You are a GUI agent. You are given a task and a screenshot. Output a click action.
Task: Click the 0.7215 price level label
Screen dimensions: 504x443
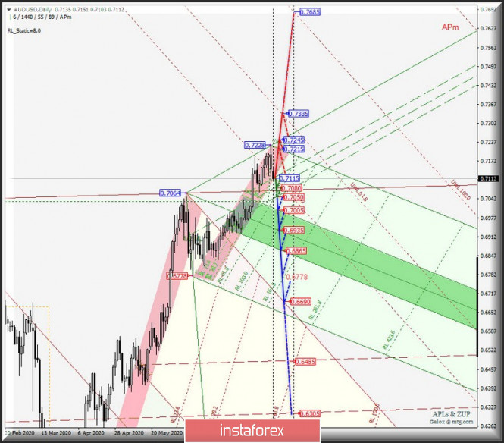(294, 149)
